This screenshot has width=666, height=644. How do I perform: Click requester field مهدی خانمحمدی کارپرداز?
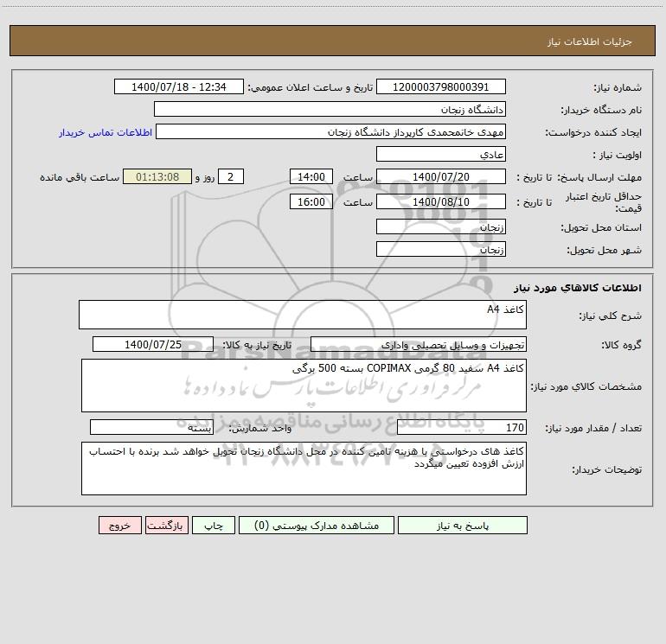click(x=331, y=131)
